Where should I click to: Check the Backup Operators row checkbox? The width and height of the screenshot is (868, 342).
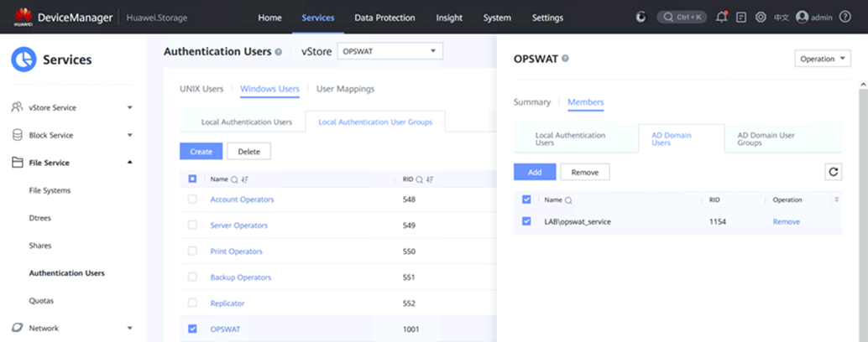[x=192, y=277]
